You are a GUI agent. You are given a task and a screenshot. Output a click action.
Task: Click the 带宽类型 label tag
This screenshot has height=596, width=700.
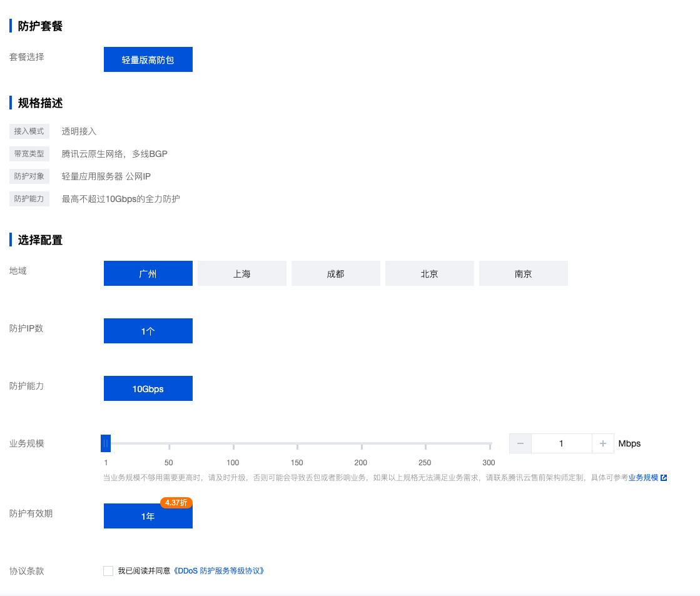[x=29, y=154]
